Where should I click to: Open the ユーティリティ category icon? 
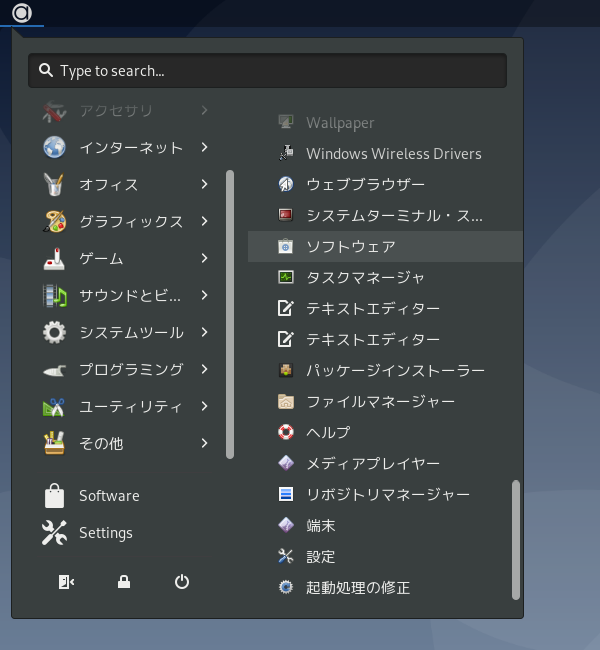pos(54,406)
